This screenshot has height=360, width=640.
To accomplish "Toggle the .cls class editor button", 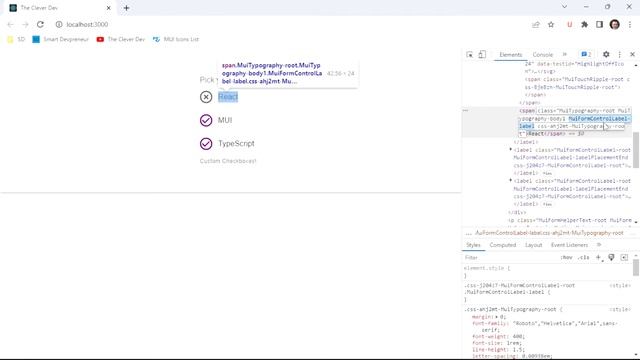I will coord(584,258).
